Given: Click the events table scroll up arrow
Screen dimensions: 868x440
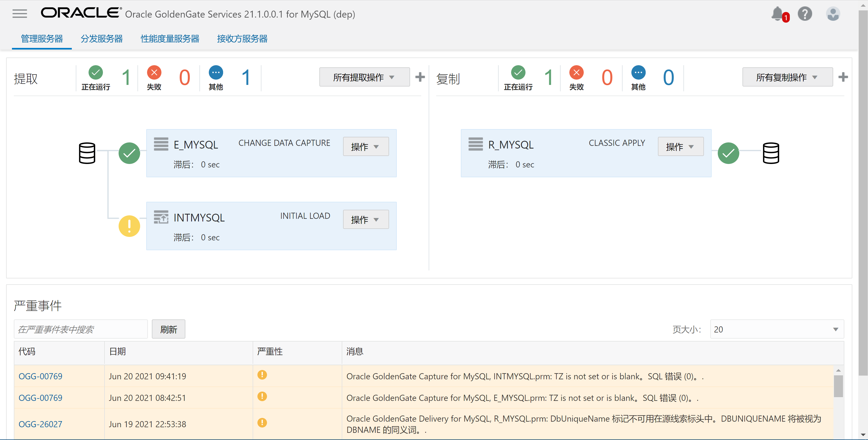Looking at the screenshot, I should [838, 370].
